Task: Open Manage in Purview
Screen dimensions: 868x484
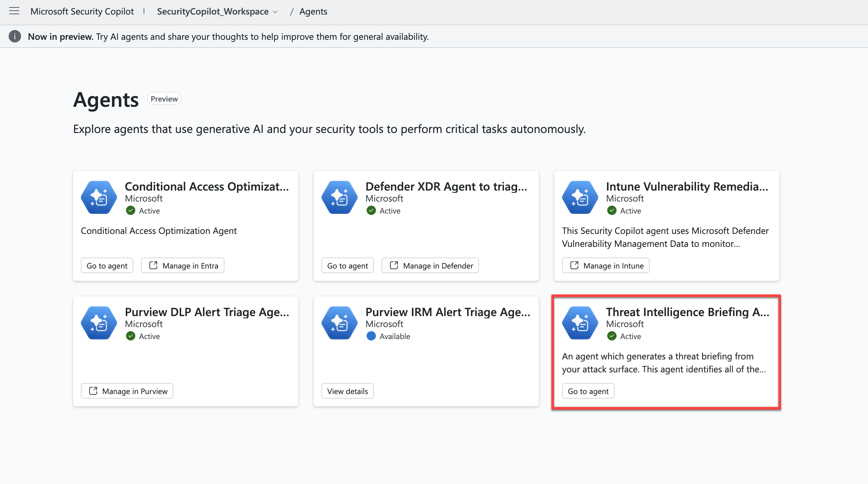Action: pos(127,391)
